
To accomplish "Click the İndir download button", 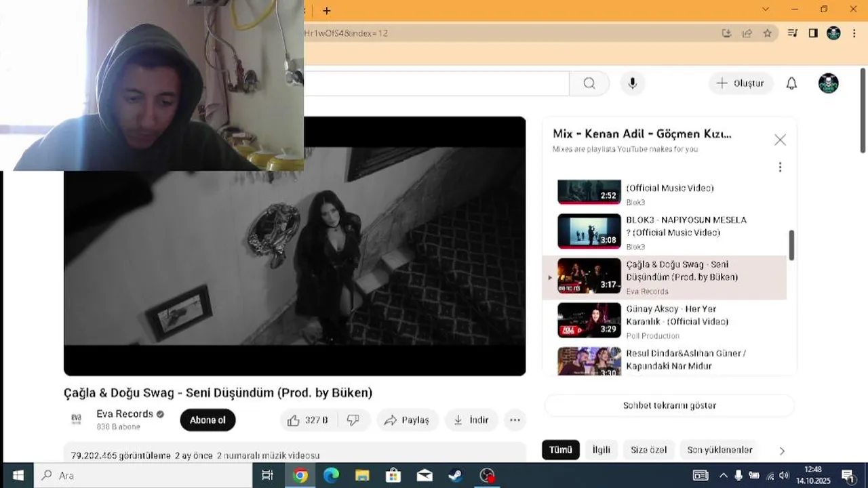I will click(x=471, y=420).
